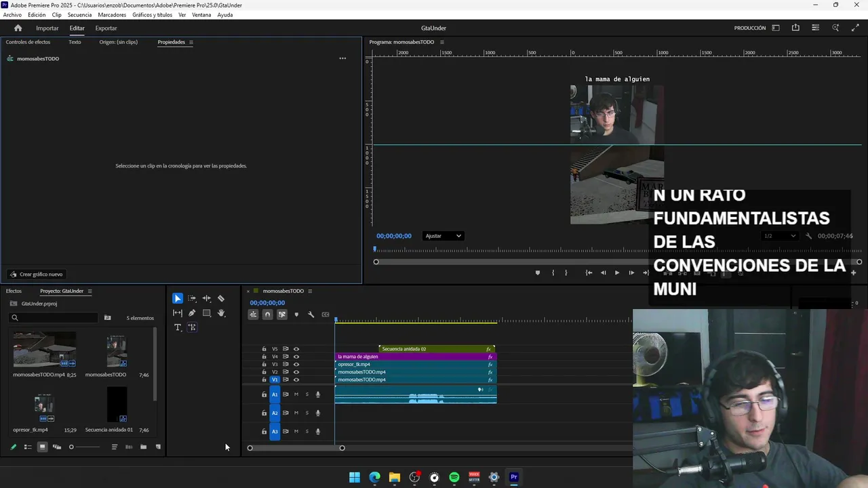
Task: Open Program monitor settings wrench
Action: [808, 236]
